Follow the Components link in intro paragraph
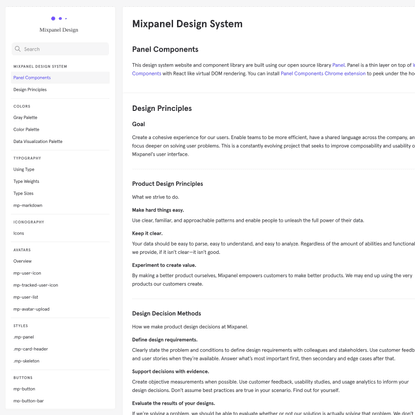 tap(146, 74)
